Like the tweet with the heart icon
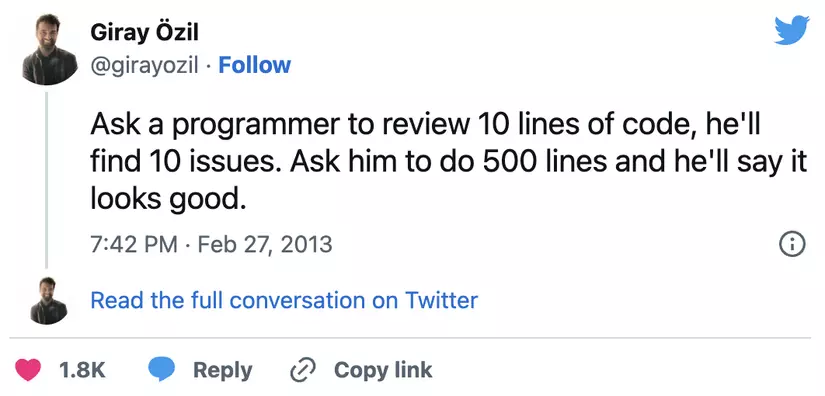The height and width of the screenshot is (396, 825). [27, 370]
